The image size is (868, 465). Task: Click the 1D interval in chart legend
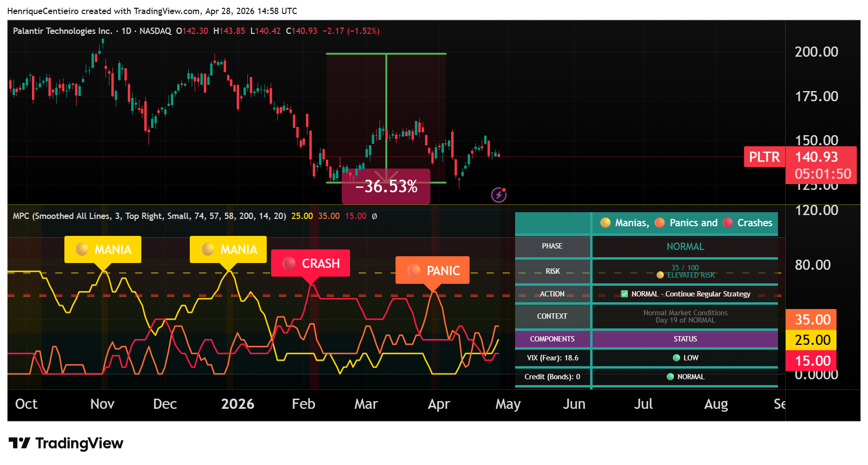126,31
